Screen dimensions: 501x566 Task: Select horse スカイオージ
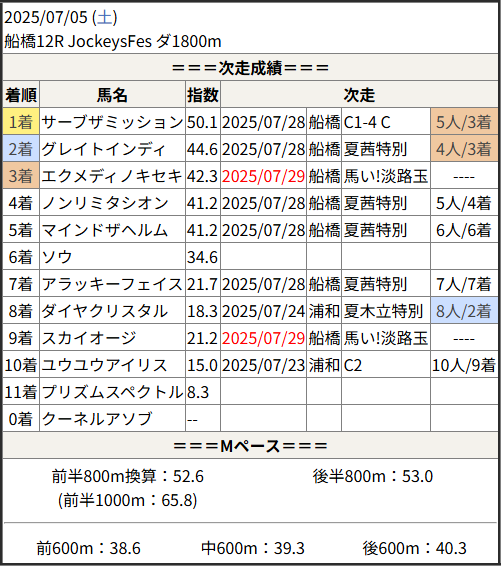point(89,338)
